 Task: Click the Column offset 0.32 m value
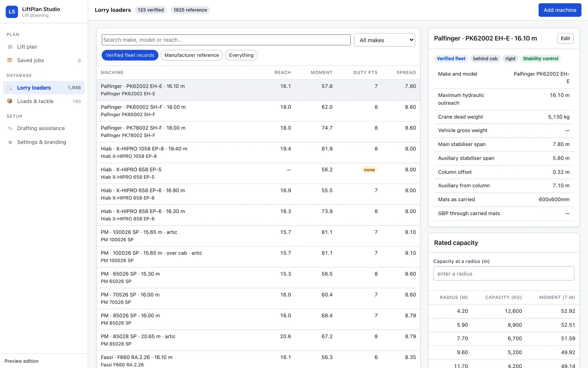(x=561, y=172)
